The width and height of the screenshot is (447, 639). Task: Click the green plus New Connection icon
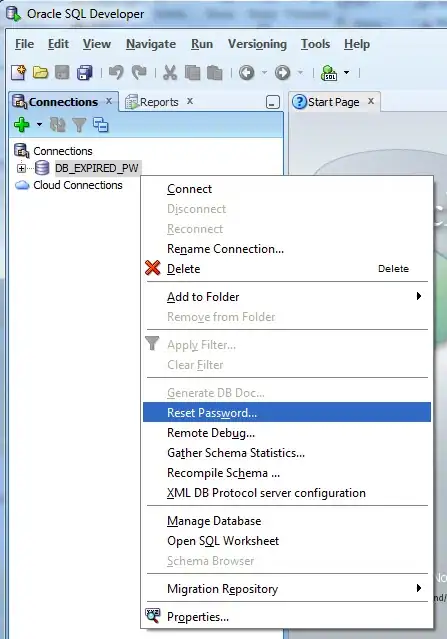pyautogui.click(x=22, y=124)
